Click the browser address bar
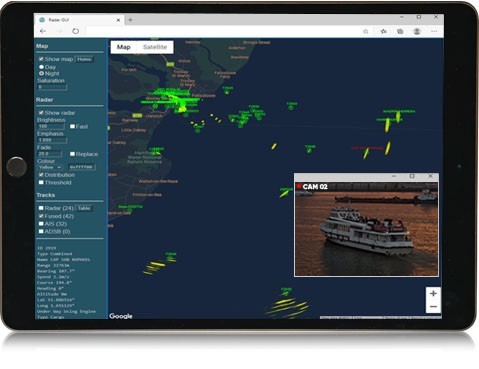 pyautogui.click(x=222, y=31)
